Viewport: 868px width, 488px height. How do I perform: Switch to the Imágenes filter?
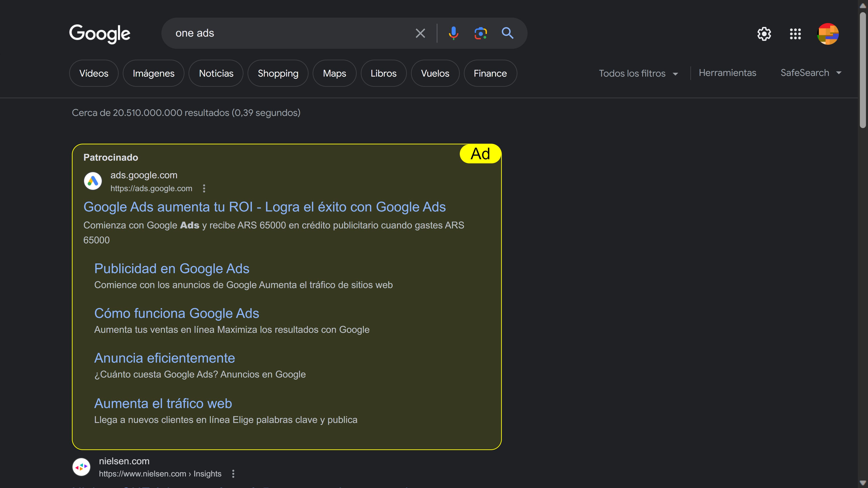tap(153, 73)
